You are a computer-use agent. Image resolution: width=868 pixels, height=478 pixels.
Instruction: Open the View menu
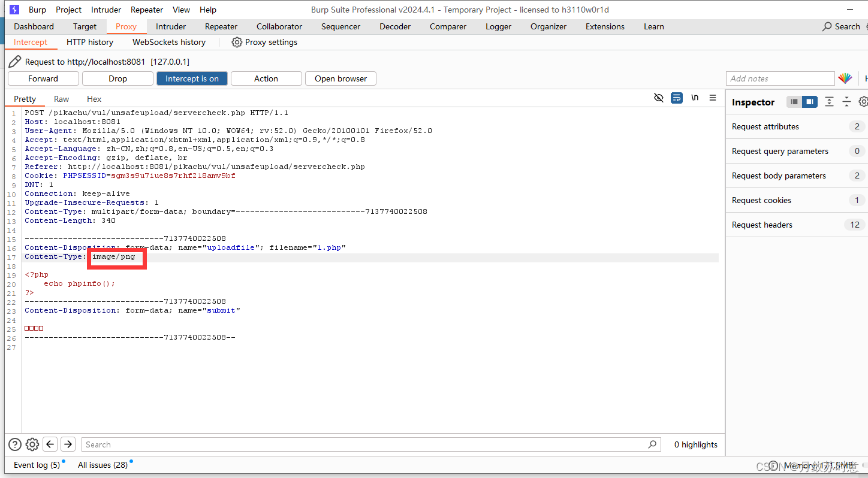click(x=181, y=10)
